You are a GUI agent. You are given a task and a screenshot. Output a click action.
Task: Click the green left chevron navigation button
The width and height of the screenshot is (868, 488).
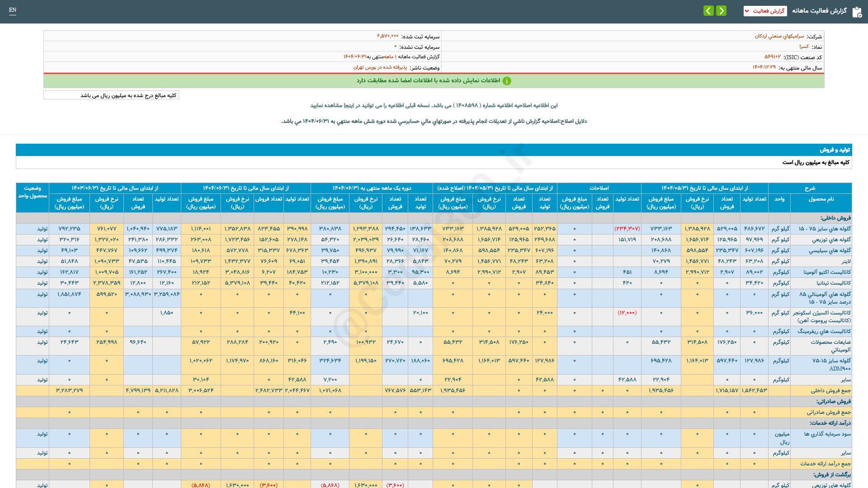point(708,10)
